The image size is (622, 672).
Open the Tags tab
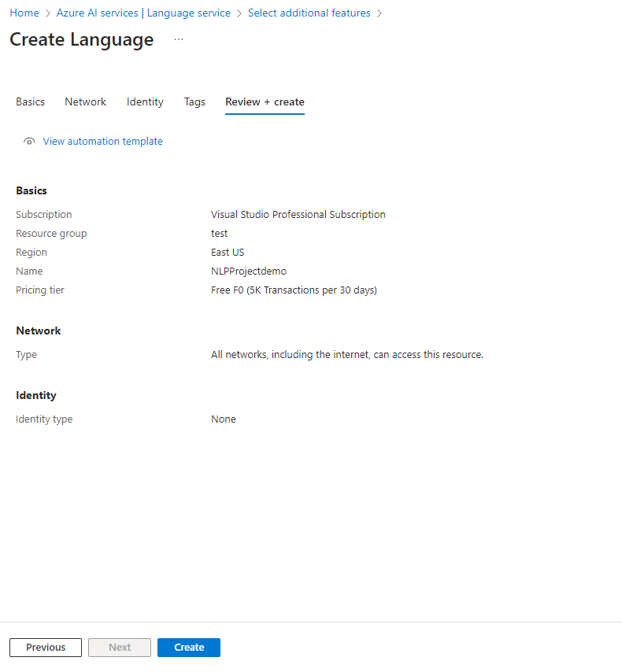click(194, 102)
